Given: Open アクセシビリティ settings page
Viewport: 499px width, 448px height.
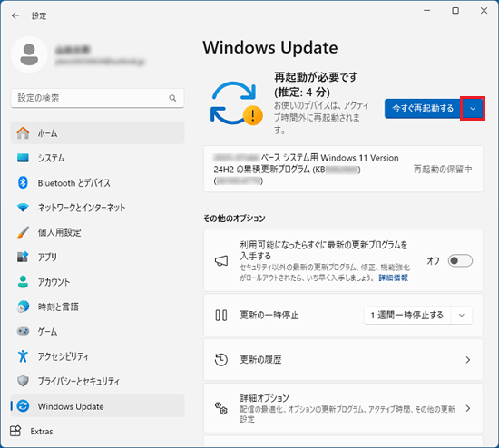Looking at the screenshot, I should pyautogui.click(x=98, y=356).
